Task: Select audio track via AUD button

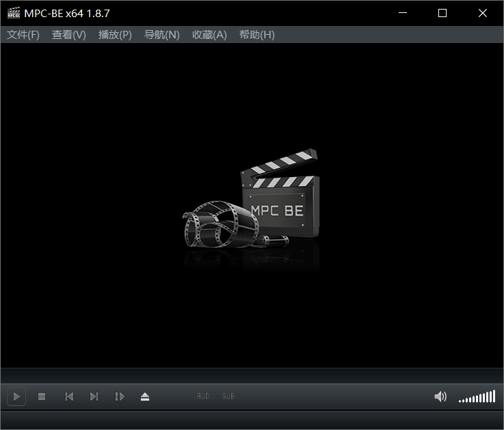Action: [203, 397]
